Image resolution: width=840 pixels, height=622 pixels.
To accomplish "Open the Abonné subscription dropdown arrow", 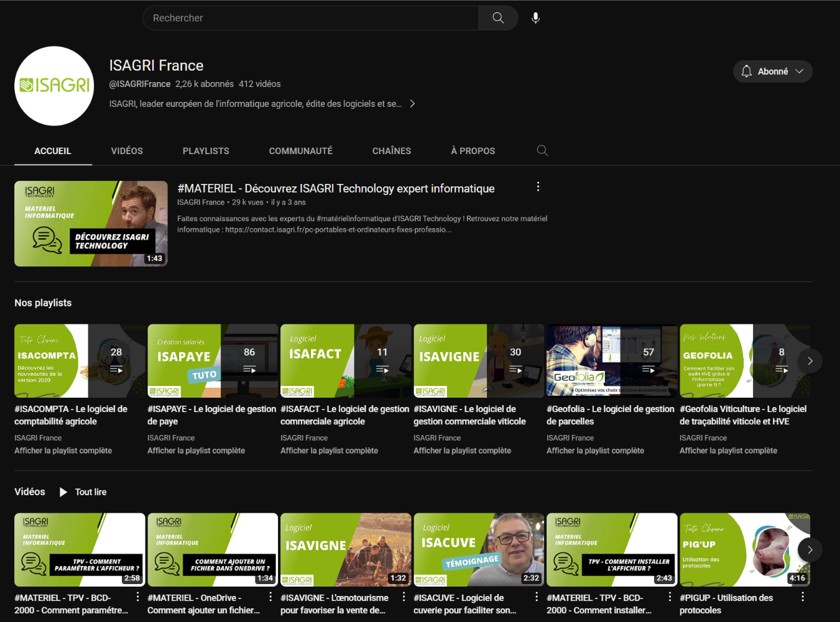I will click(800, 71).
